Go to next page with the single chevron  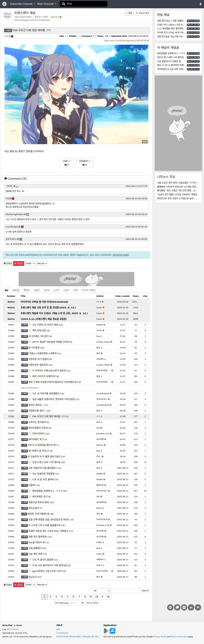pos(102,597)
